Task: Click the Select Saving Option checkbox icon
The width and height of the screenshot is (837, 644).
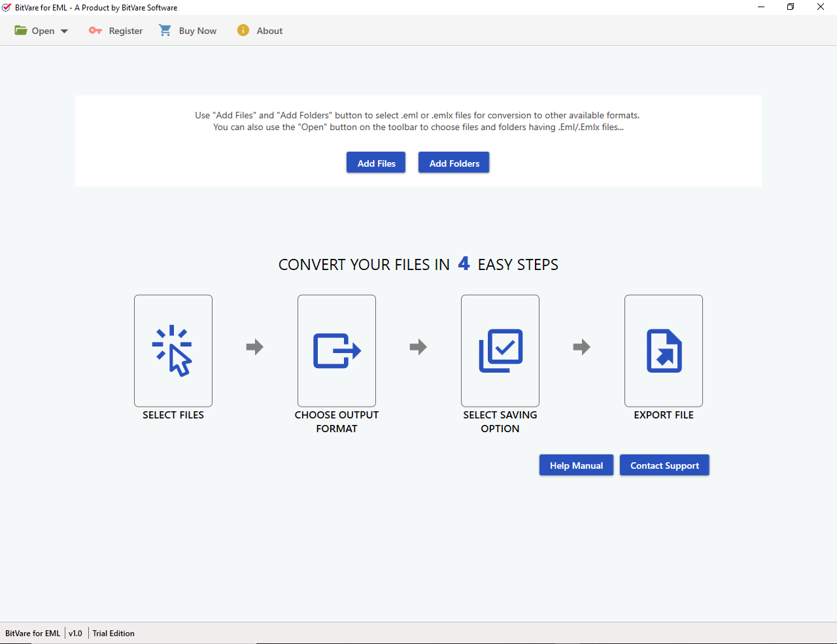Action: pyautogui.click(x=500, y=350)
